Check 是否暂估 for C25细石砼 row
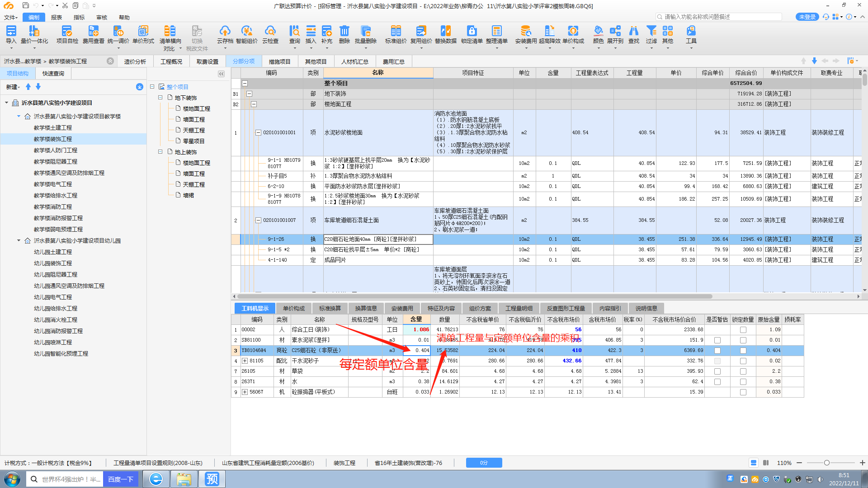 pyautogui.click(x=717, y=351)
